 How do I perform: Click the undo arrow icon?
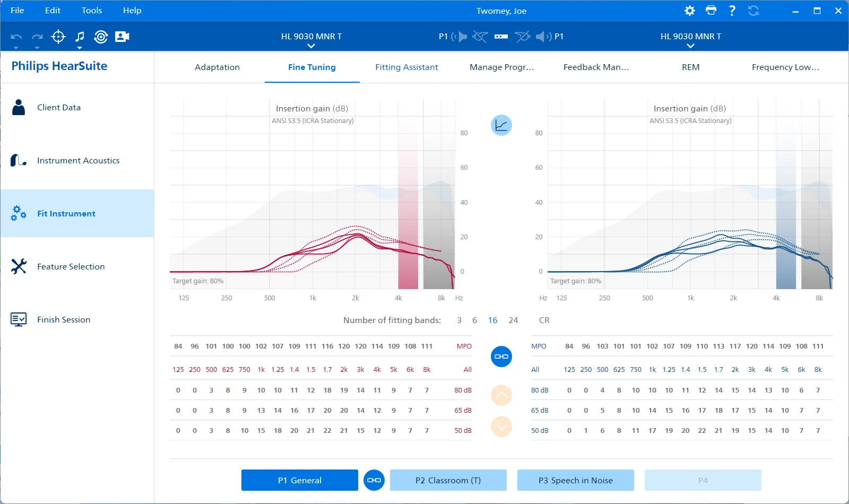tap(16, 37)
